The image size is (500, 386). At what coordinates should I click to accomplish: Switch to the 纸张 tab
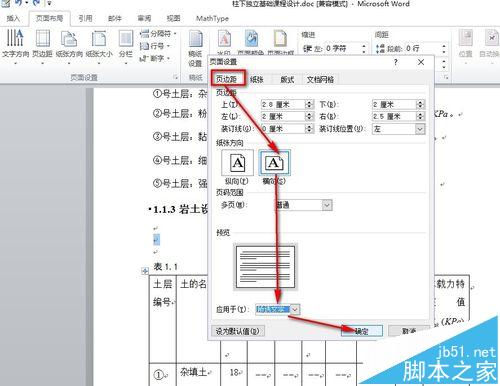pos(257,79)
